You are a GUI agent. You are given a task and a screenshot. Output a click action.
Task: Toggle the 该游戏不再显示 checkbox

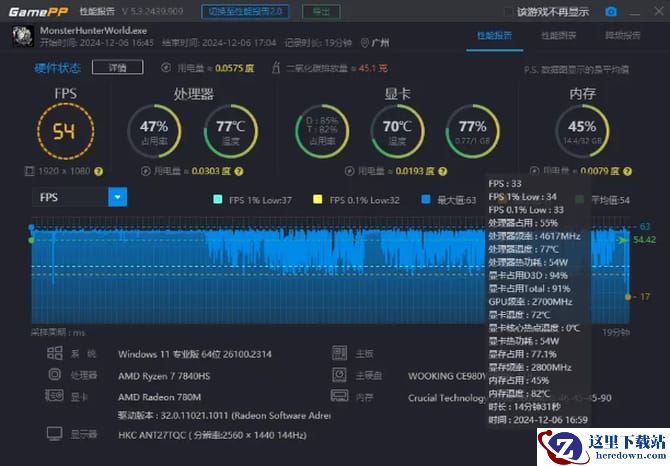(x=508, y=12)
